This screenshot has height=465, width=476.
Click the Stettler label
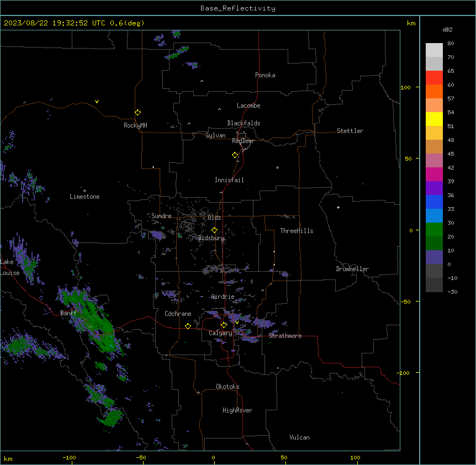pyautogui.click(x=350, y=131)
